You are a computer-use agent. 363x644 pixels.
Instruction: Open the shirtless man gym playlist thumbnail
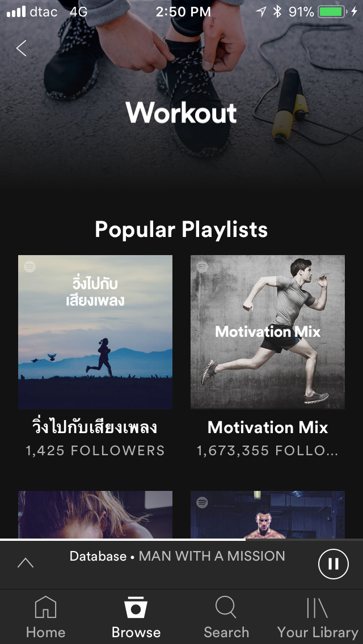pos(268,515)
